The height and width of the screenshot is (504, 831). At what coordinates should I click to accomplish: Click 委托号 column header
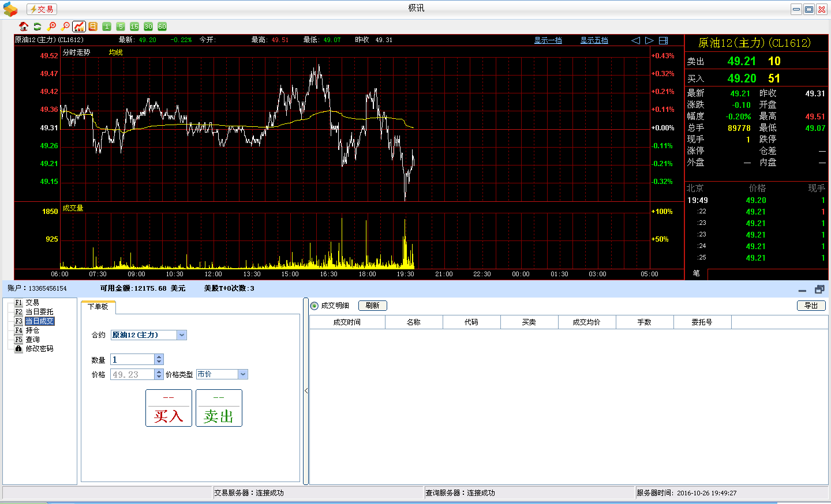(x=702, y=322)
